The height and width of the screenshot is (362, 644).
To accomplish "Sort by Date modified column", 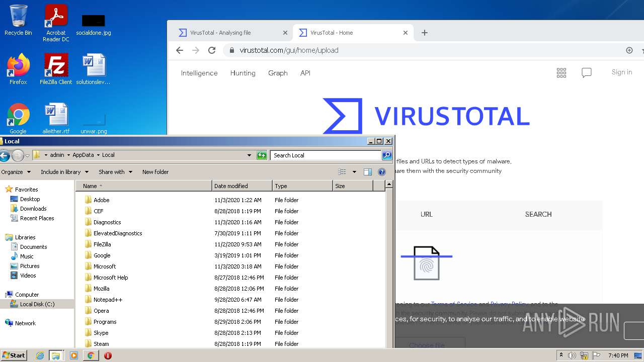I will (242, 186).
